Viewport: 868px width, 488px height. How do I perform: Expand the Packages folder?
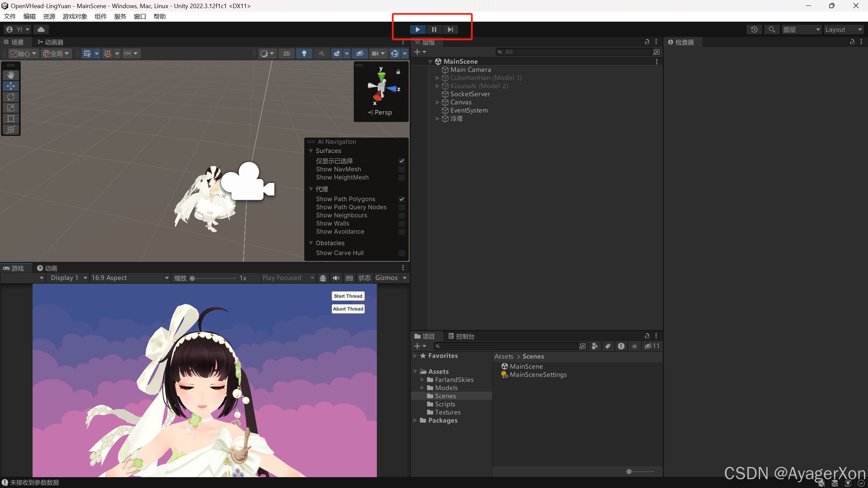415,420
